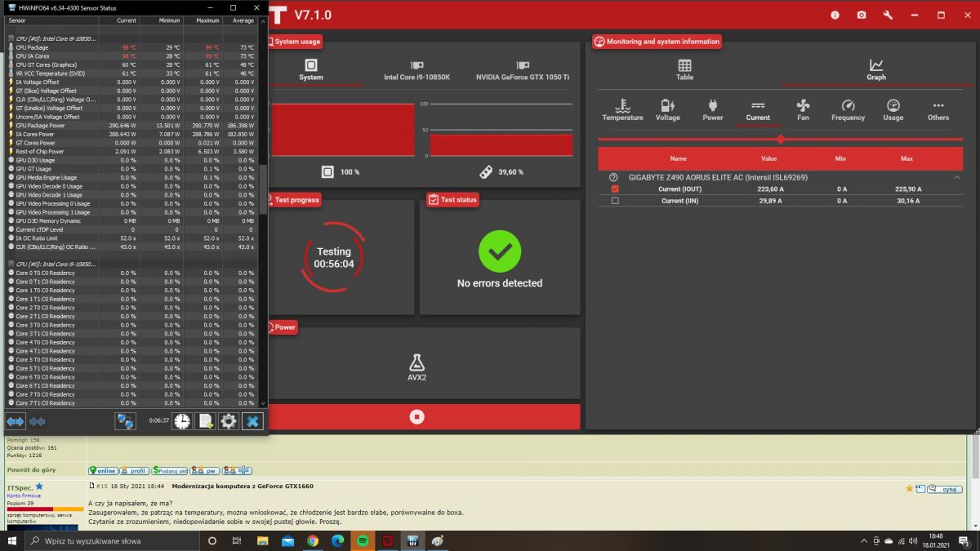Viewport: 980px width, 551px height.
Task: Select the Temperature sensor category
Action: click(x=622, y=110)
